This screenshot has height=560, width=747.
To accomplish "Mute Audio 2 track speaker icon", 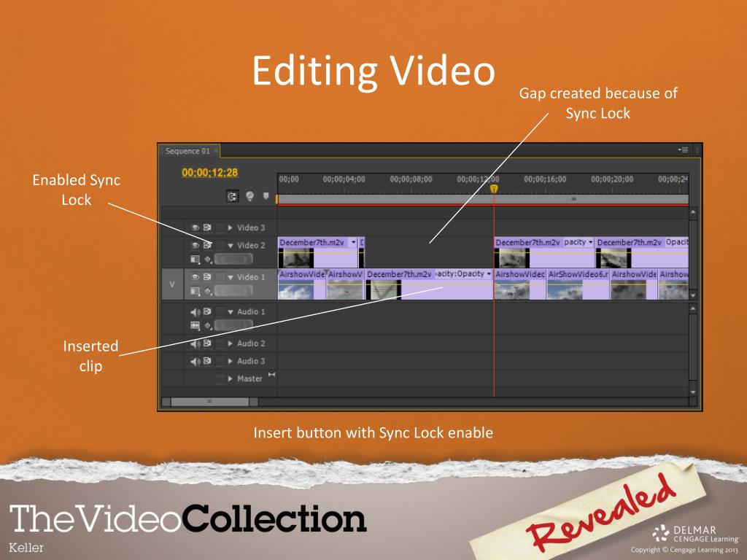I will [x=195, y=343].
